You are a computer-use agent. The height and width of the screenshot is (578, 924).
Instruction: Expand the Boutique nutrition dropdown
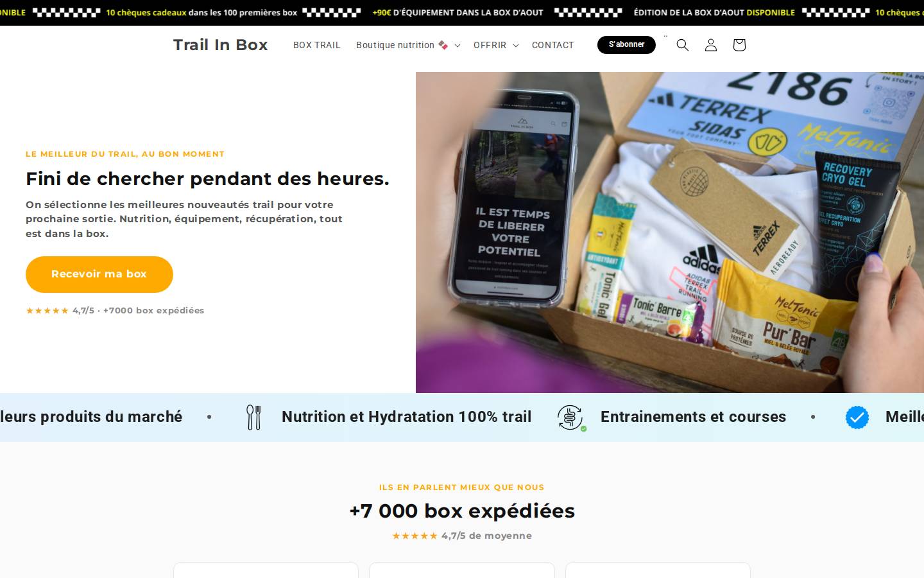coord(408,45)
